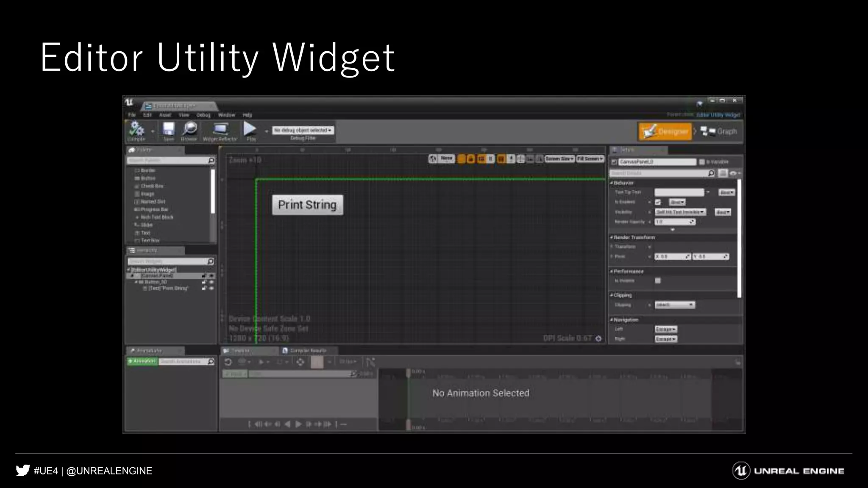Toggle the Is Enabled checkbox
The width and height of the screenshot is (868, 488).
[658, 202]
